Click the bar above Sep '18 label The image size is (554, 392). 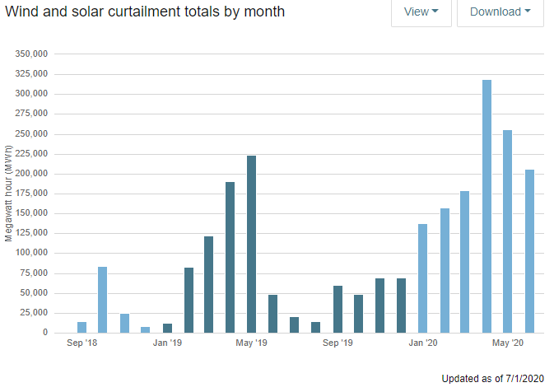[x=82, y=327]
